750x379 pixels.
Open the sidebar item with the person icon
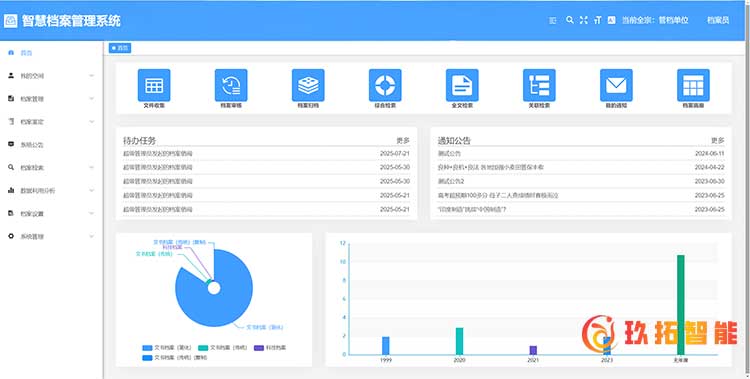coord(51,76)
